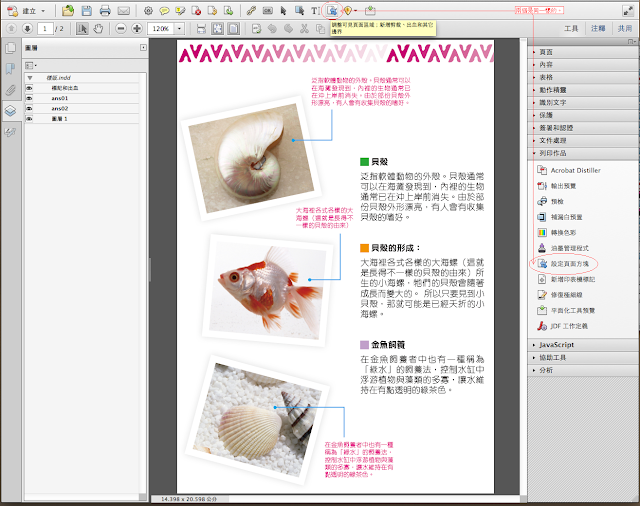
Task: Toggle full-screen with the top-right arrows icon
Action: 627,11
